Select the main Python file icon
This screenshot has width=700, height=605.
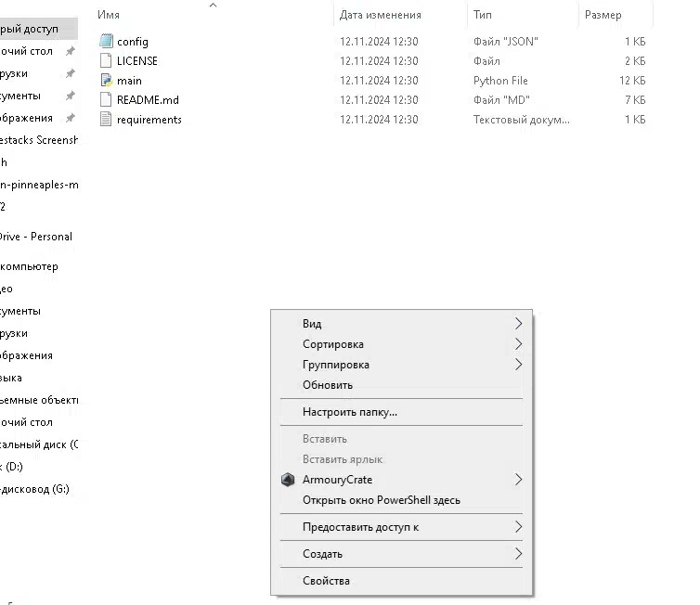point(106,81)
